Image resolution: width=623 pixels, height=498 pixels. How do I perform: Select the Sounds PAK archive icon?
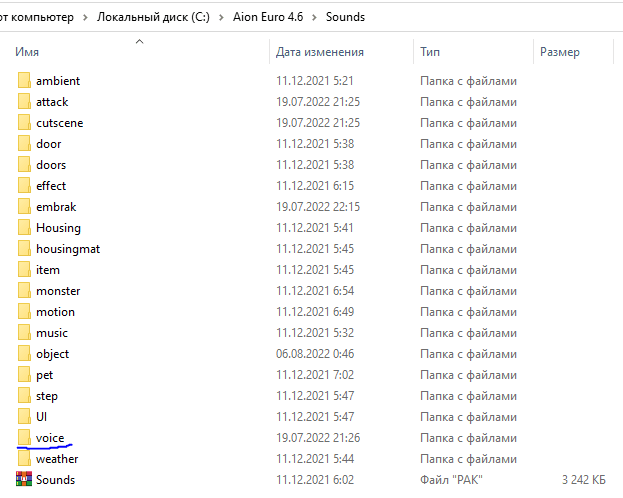[25, 480]
